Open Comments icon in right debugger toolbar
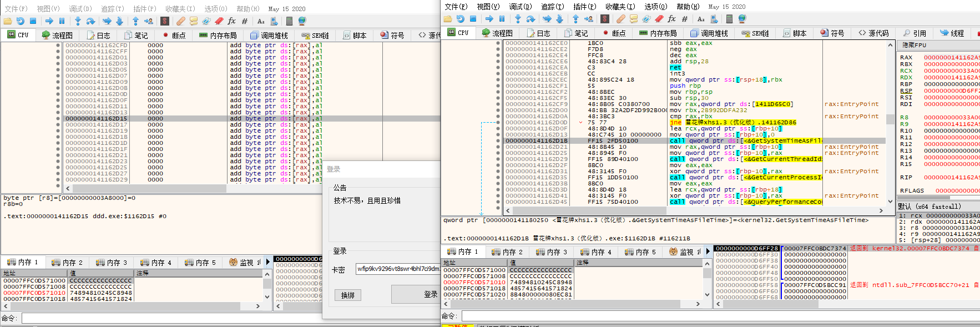980x327 pixels. coord(633,19)
